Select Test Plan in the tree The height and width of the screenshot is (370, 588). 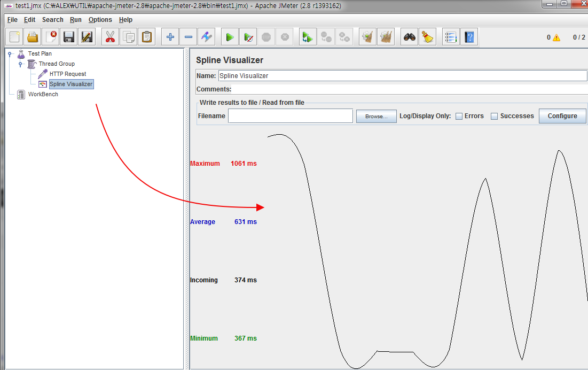point(40,53)
